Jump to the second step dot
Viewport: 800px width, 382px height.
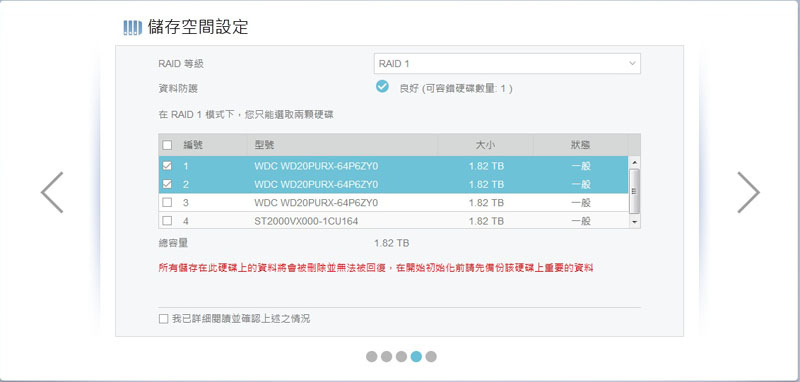[386, 356]
